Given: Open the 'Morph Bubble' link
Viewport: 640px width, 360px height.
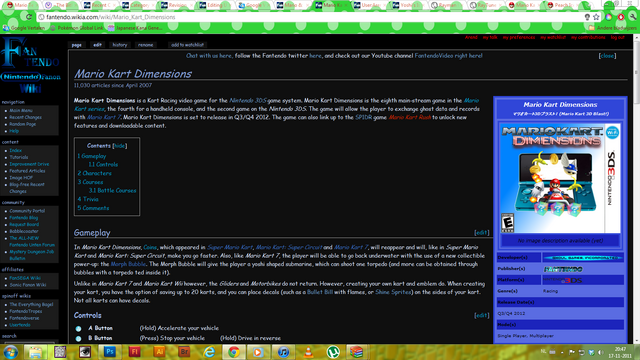Looking at the screenshot, I should pos(128,264).
